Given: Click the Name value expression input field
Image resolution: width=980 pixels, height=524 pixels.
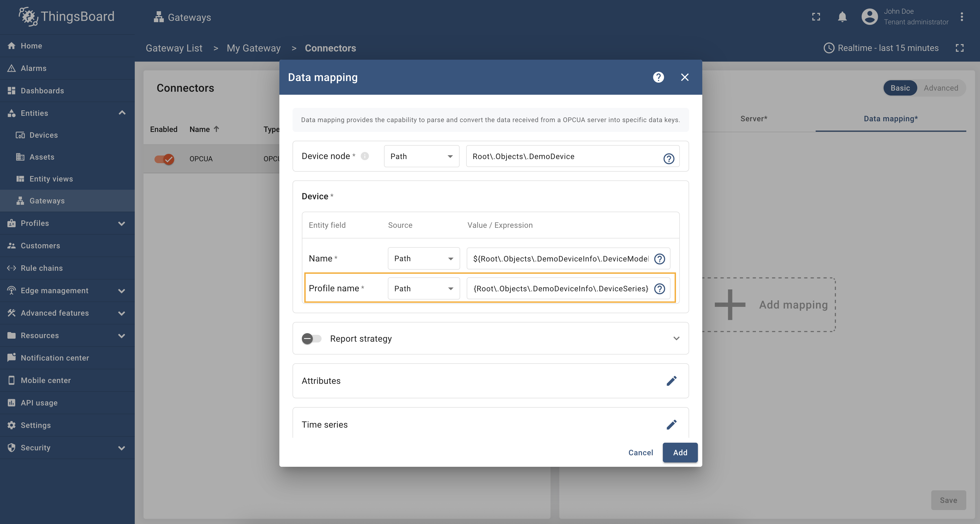Looking at the screenshot, I should coord(560,258).
